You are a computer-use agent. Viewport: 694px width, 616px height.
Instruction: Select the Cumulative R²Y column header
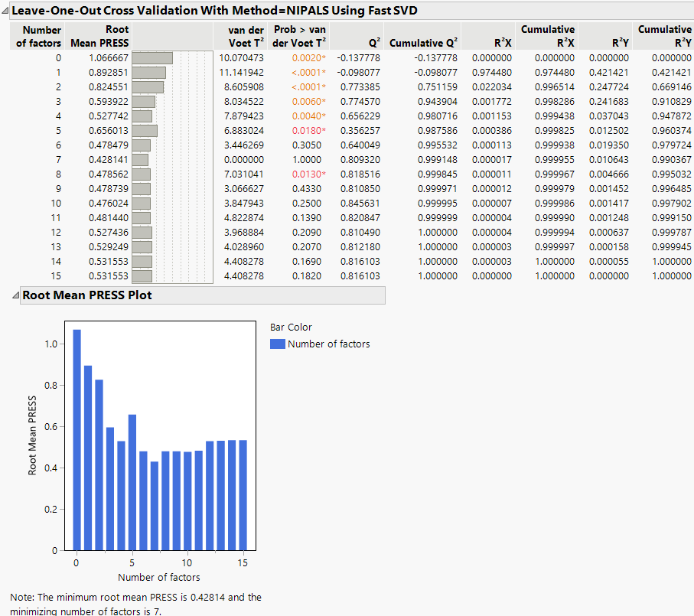664,36
